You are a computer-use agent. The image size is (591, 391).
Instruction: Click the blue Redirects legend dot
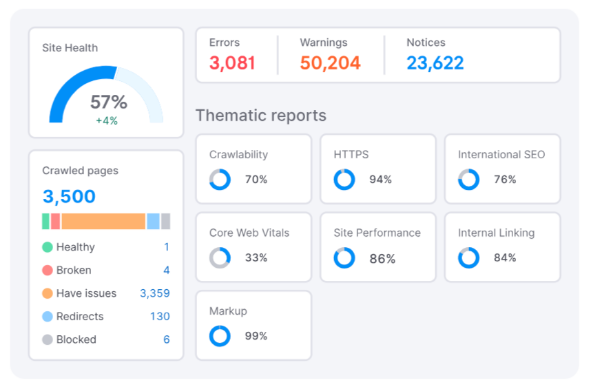[x=47, y=316]
